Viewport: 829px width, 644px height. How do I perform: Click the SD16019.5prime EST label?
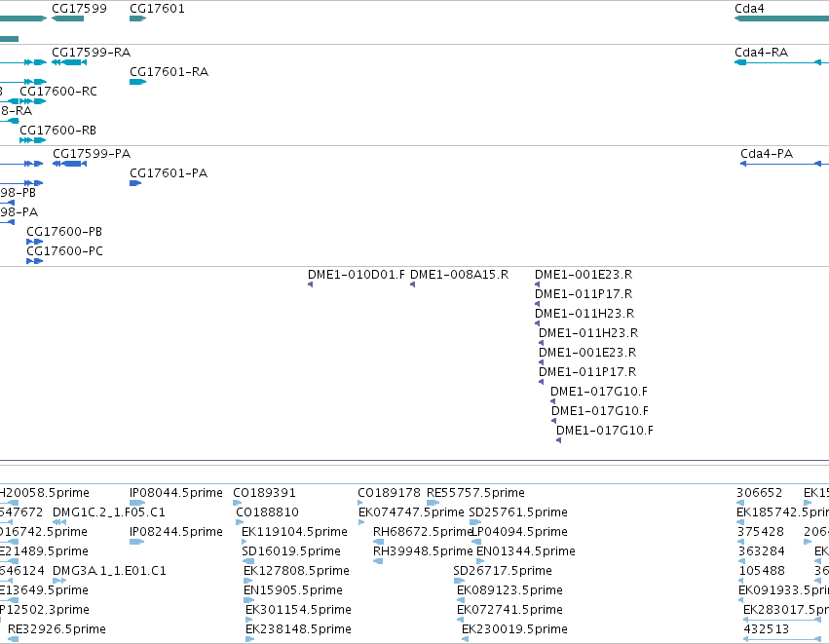(291, 551)
